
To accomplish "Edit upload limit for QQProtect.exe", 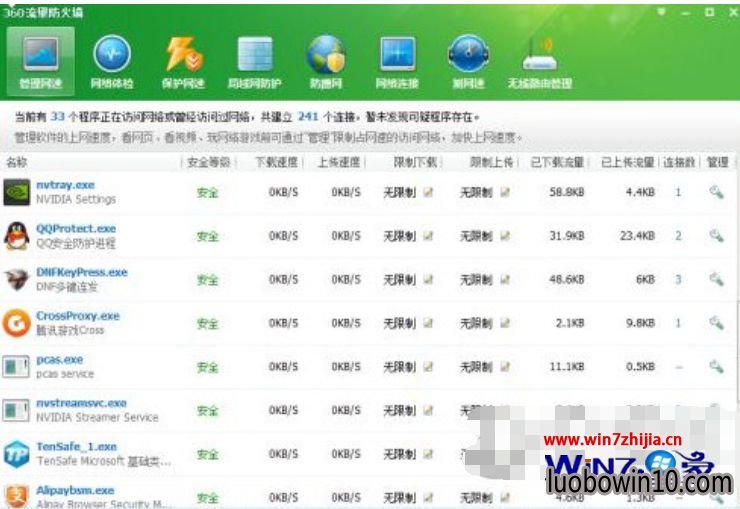I will coord(505,235).
